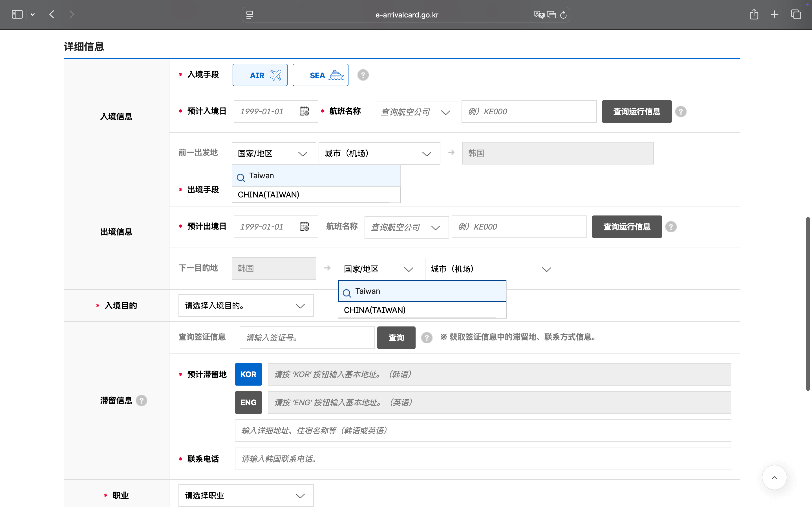Select SEA as entry transport method
The width and height of the screenshot is (812, 507).
pos(320,75)
